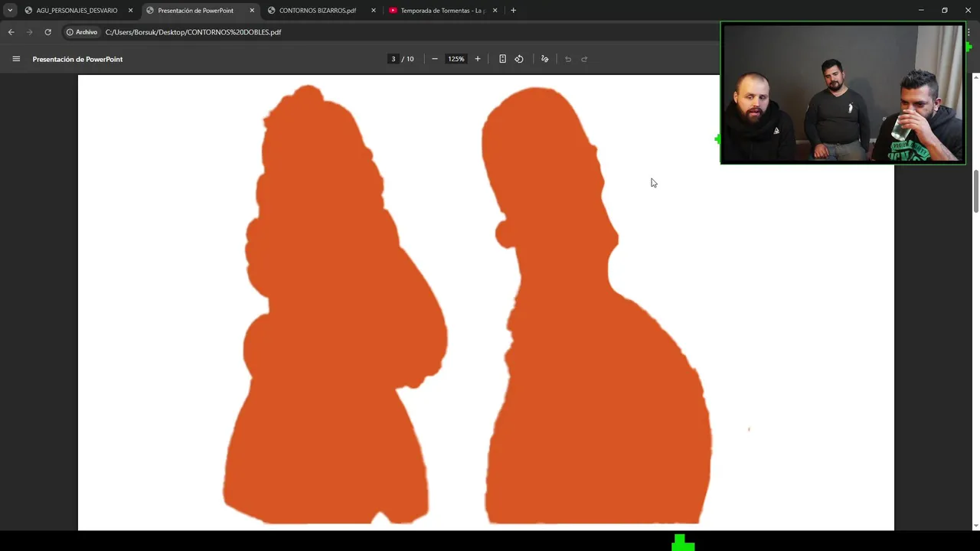This screenshot has width=980, height=551.
Task: Click the Archivo site info chip
Action: coord(82,32)
